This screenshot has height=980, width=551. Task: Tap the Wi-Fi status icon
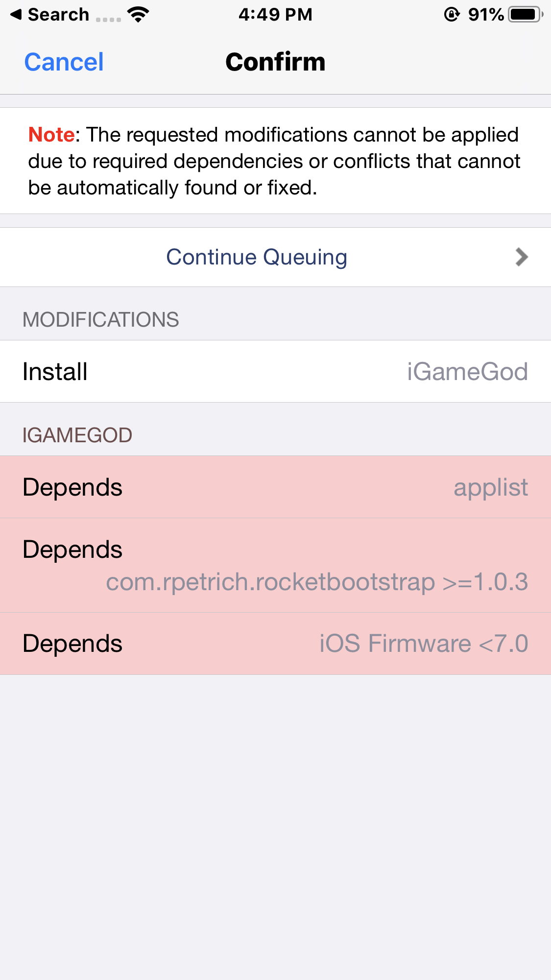tap(138, 15)
